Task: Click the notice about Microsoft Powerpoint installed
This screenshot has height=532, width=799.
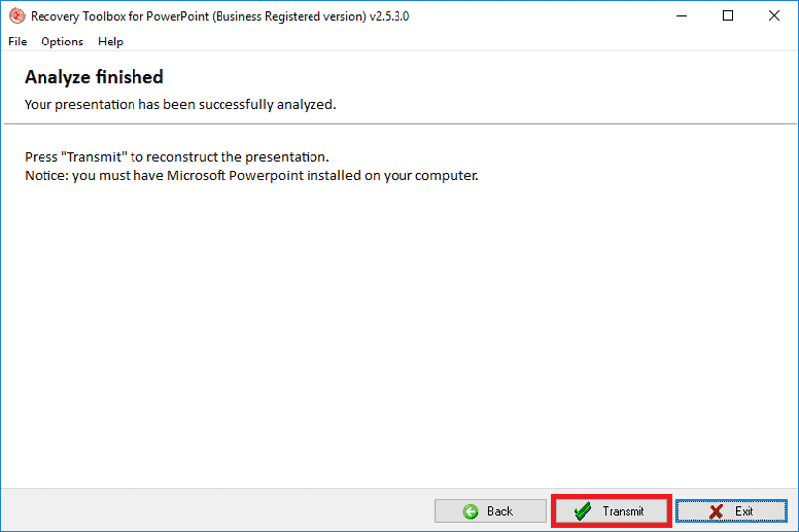Action: tap(251, 176)
